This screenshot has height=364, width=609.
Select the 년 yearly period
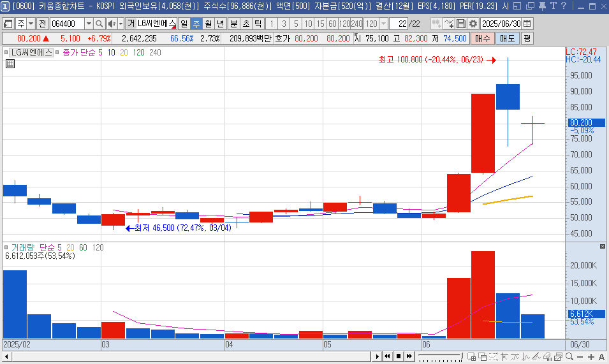pyautogui.click(x=220, y=24)
